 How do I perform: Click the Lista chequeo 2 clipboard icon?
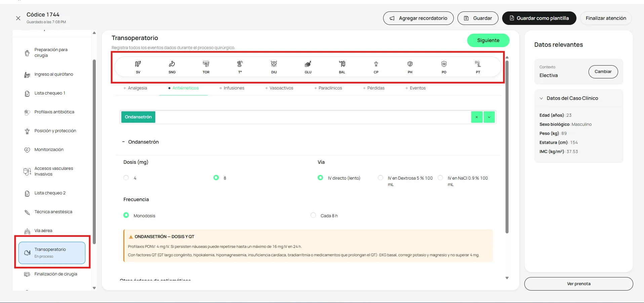(x=27, y=193)
